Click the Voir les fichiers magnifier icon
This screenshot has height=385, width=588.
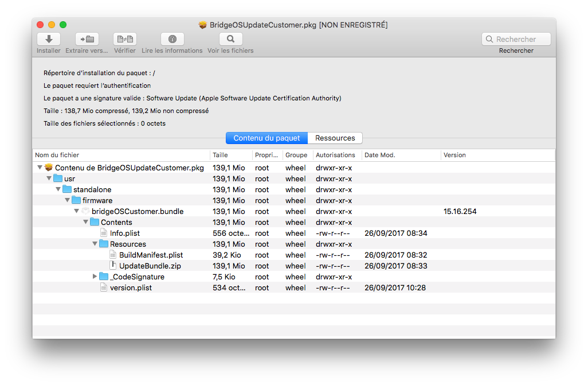coord(230,39)
